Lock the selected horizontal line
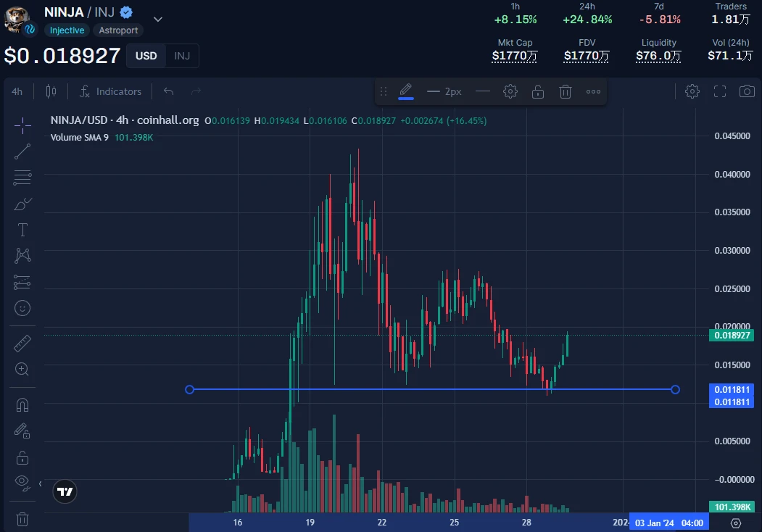Viewport: 762px width, 532px height. (537, 91)
